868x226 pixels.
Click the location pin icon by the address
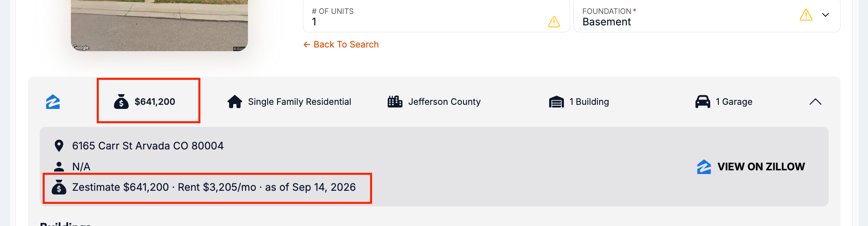click(x=59, y=146)
